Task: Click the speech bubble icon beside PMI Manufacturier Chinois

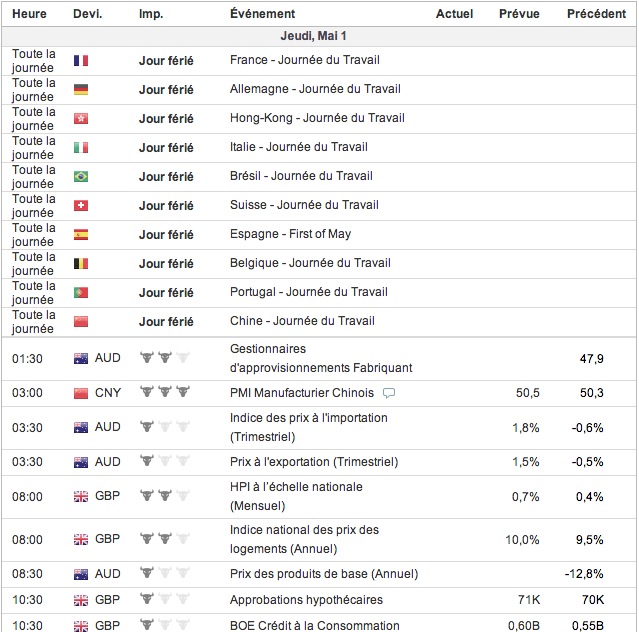Action: [389, 393]
